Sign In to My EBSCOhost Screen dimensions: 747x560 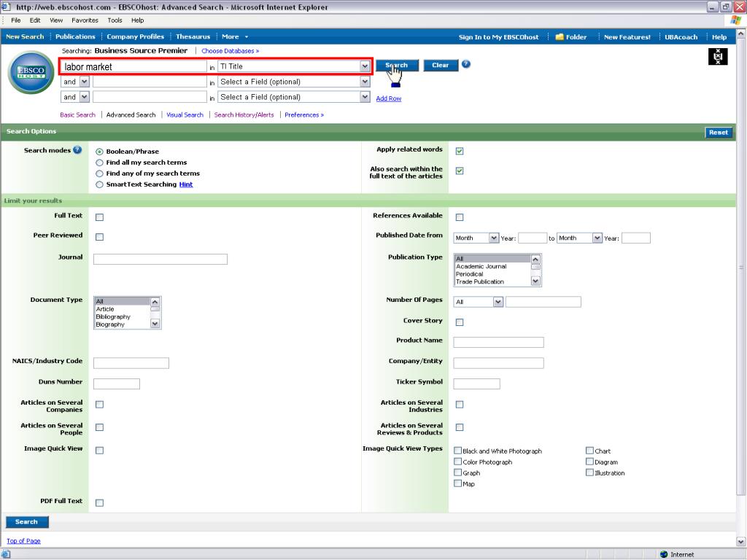click(498, 37)
